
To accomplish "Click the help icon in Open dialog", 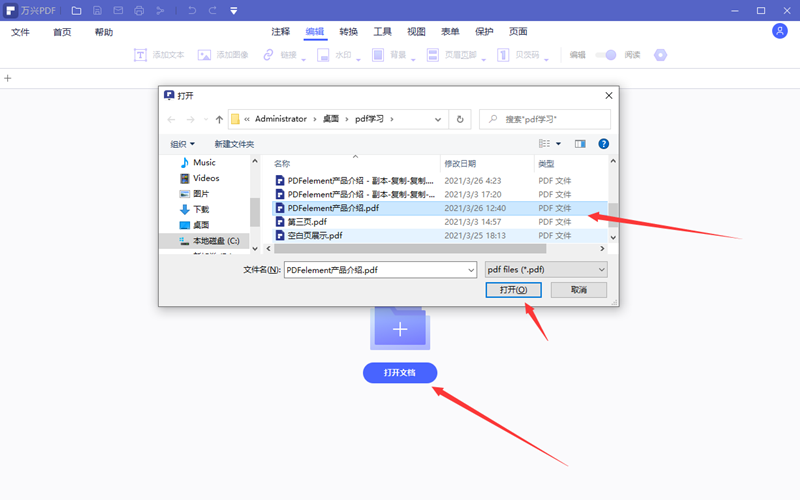I will 604,144.
